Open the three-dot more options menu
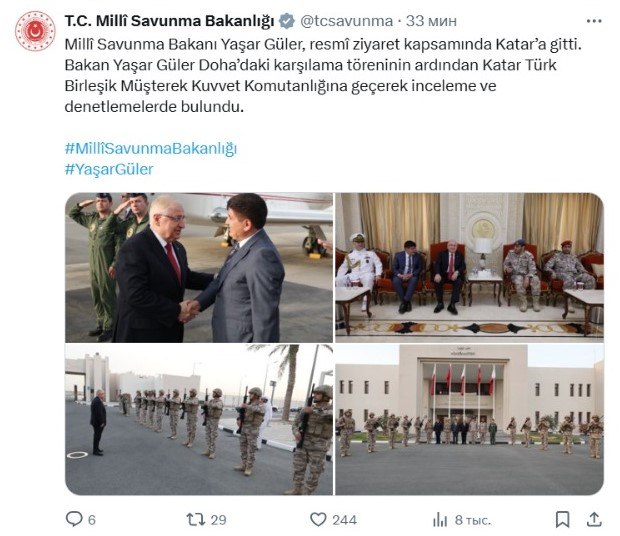The width and height of the screenshot is (620, 536). coord(594,21)
